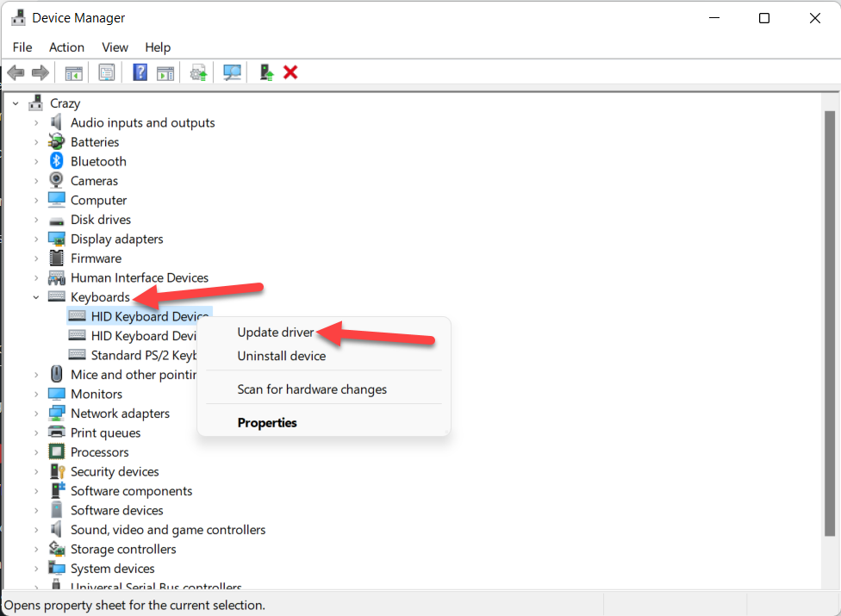Collapse the Keyboards category
841x616 pixels.
tap(36, 297)
